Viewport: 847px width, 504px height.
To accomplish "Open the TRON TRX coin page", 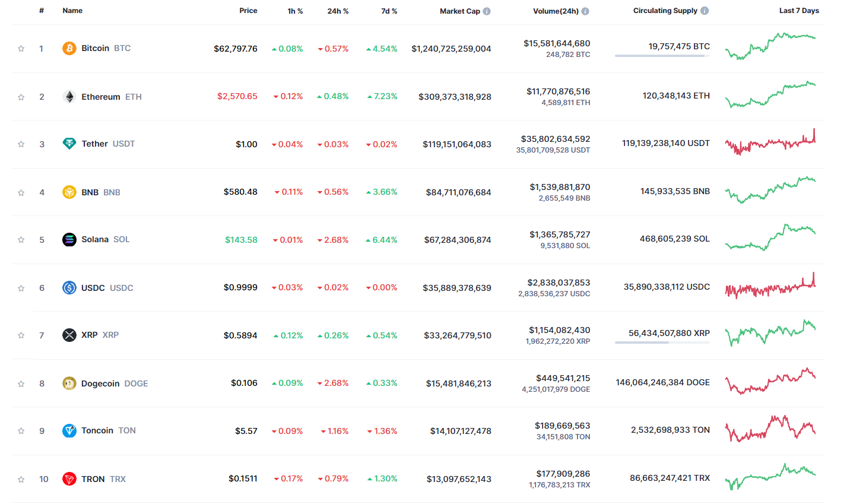I will pyautogui.click(x=103, y=479).
